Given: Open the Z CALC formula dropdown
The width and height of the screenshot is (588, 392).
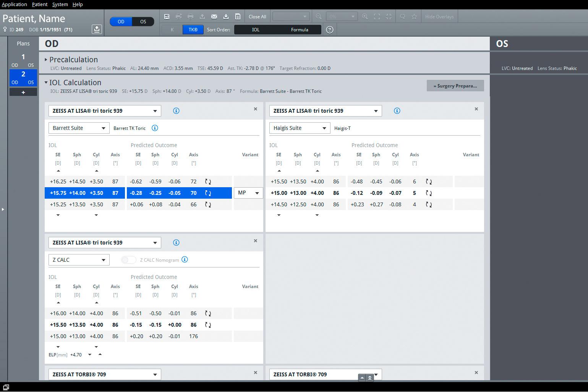Looking at the screenshot, I should click(x=79, y=260).
